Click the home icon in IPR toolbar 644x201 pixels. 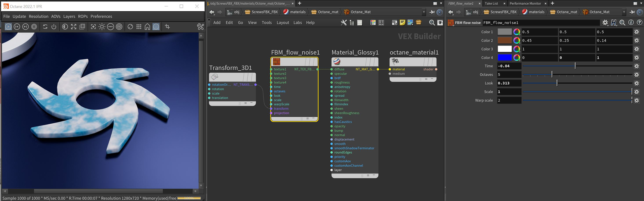[x=147, y=27]
